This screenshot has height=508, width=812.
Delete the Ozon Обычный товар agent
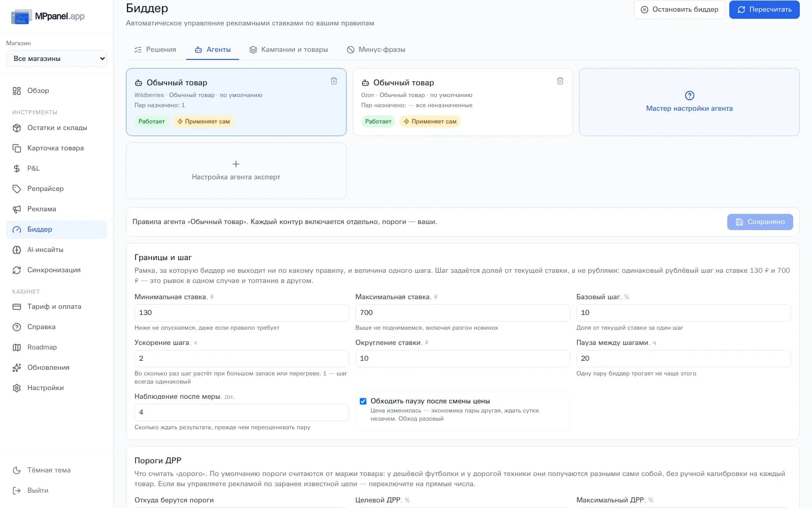(x=560, y=81)
